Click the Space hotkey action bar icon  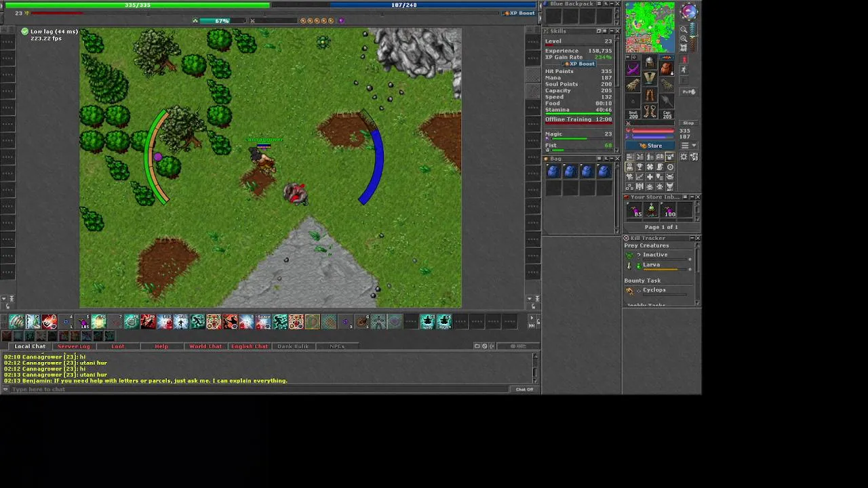click(x=263, y=321)
